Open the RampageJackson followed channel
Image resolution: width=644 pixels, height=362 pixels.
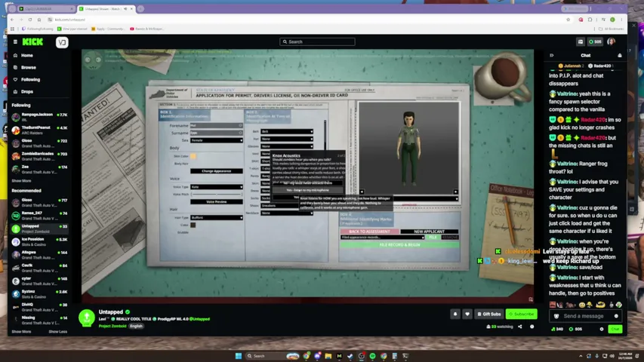(39, 117)
